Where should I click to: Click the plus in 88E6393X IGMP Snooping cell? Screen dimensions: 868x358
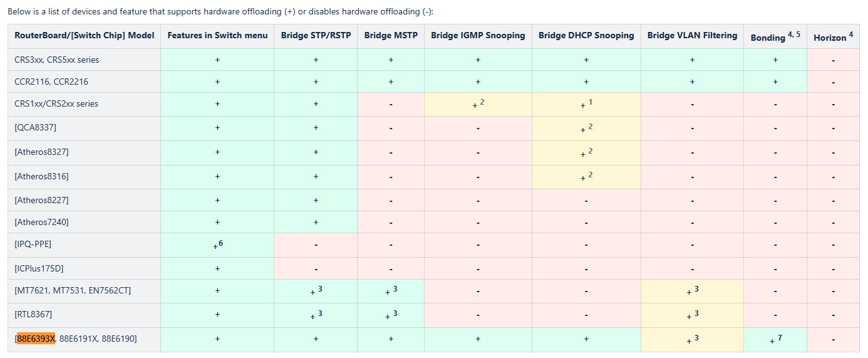478,339
